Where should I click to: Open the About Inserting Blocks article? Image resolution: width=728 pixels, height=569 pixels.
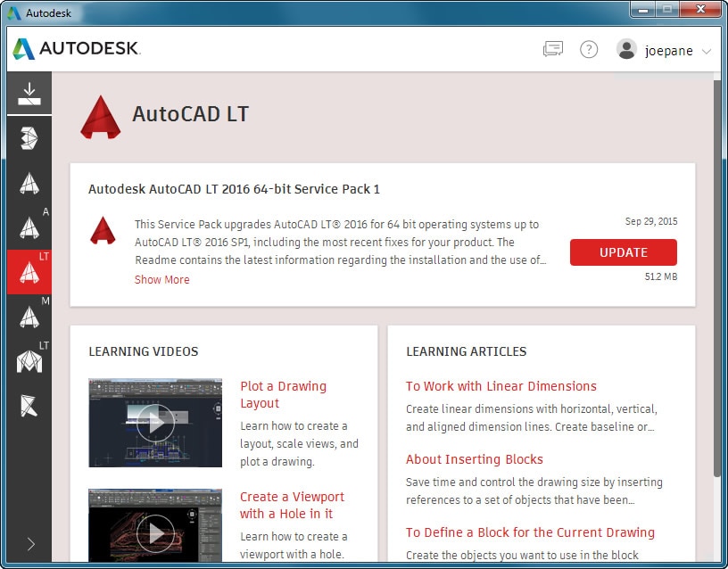pyautogui.click(x=475, y=459)
